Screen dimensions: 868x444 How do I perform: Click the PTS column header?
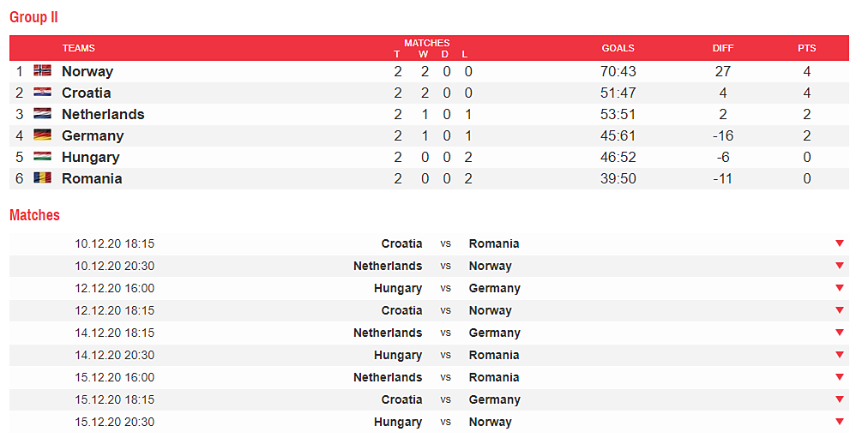[x=806, y=48]
